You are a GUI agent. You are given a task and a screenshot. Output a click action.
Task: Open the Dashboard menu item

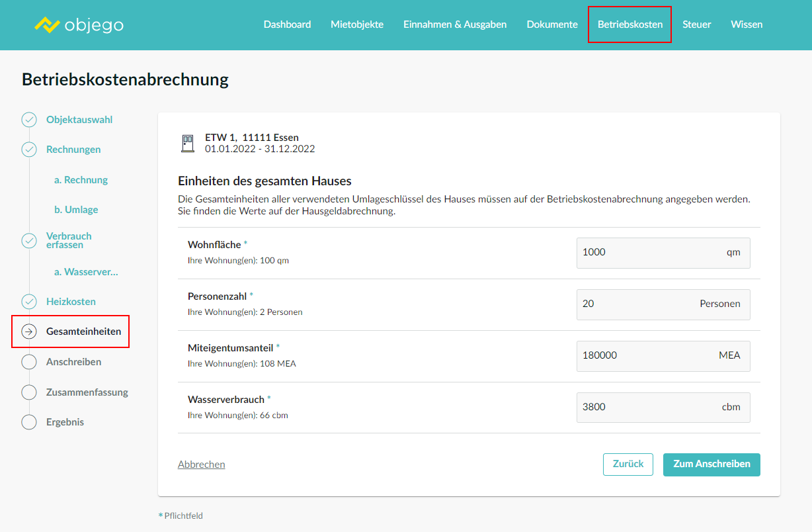(x=287, y=24)
